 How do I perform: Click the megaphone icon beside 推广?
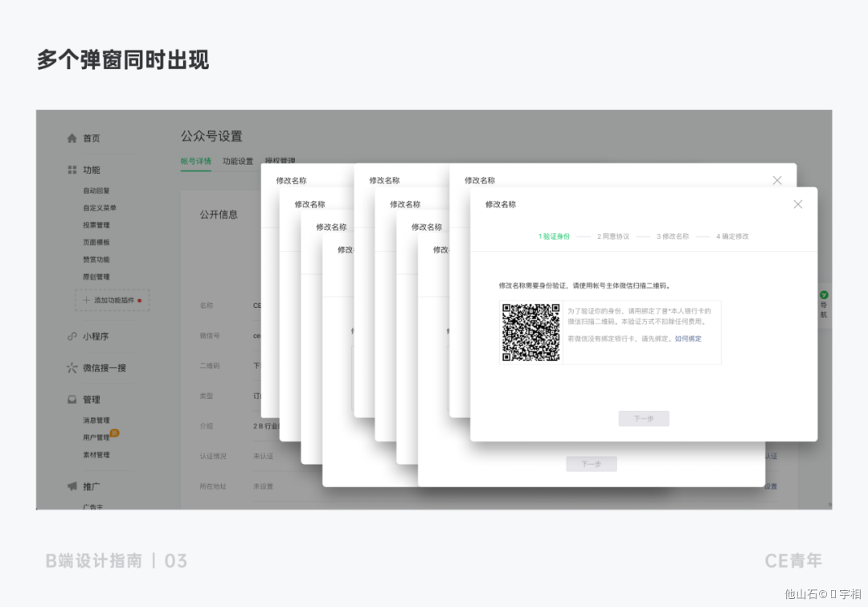[72, 486]
